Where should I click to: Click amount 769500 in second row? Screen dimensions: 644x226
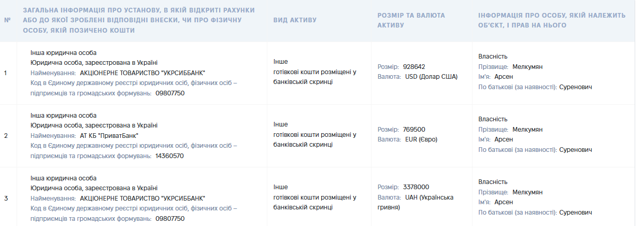[414, 130]
